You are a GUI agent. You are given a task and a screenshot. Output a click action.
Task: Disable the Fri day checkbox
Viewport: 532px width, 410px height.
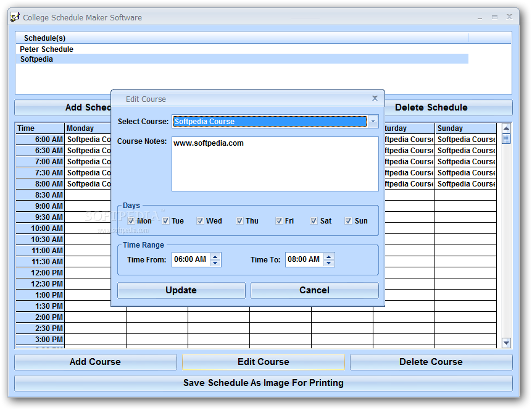click(x=279, y=221)
